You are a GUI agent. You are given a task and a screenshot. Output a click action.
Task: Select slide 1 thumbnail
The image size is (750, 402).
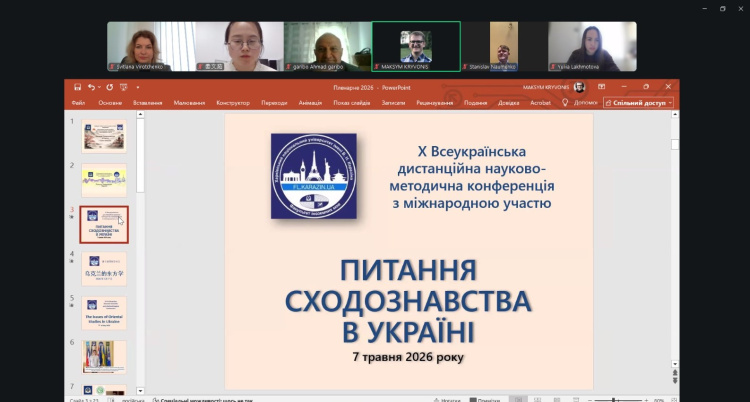[104, 136]
